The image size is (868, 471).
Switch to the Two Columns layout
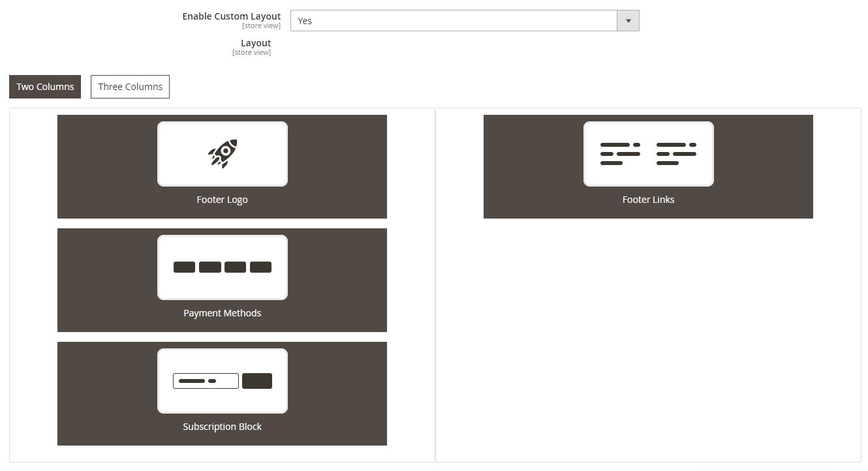coord(45,87)
